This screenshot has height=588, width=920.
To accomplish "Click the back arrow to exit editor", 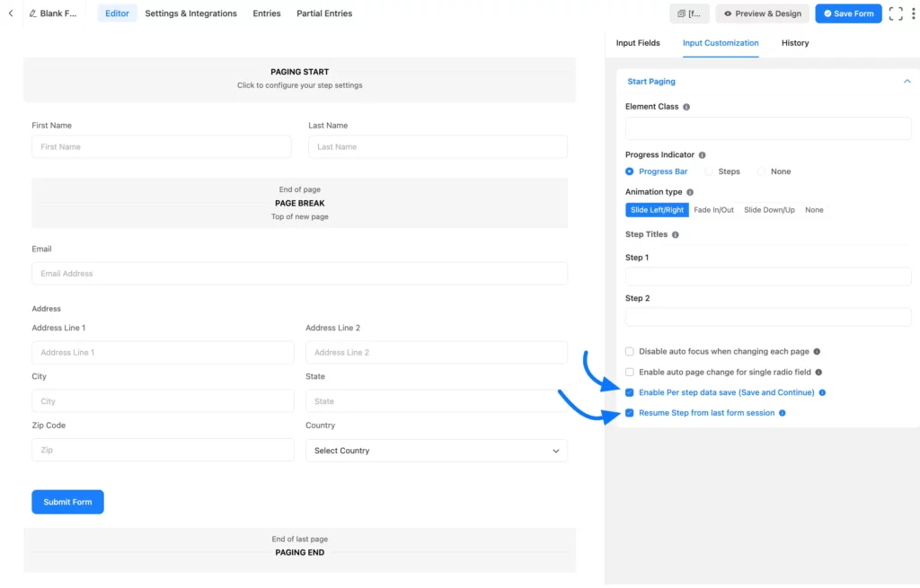I will (9, 13).
